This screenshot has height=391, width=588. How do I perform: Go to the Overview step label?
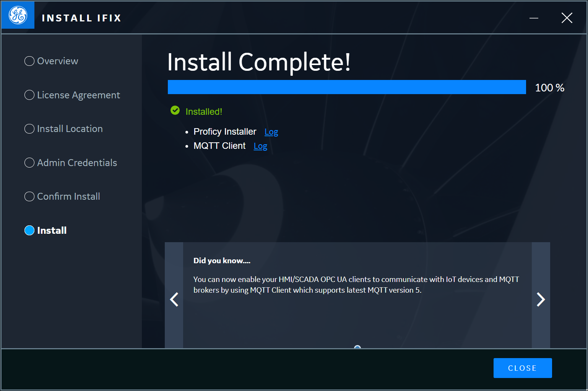pyautogui.click(x=58, y=61)
